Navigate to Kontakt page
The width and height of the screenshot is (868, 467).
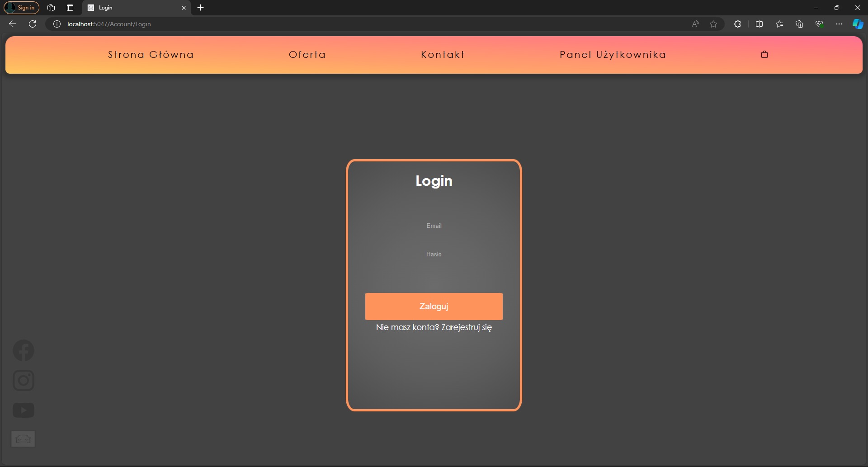point(443,55)
